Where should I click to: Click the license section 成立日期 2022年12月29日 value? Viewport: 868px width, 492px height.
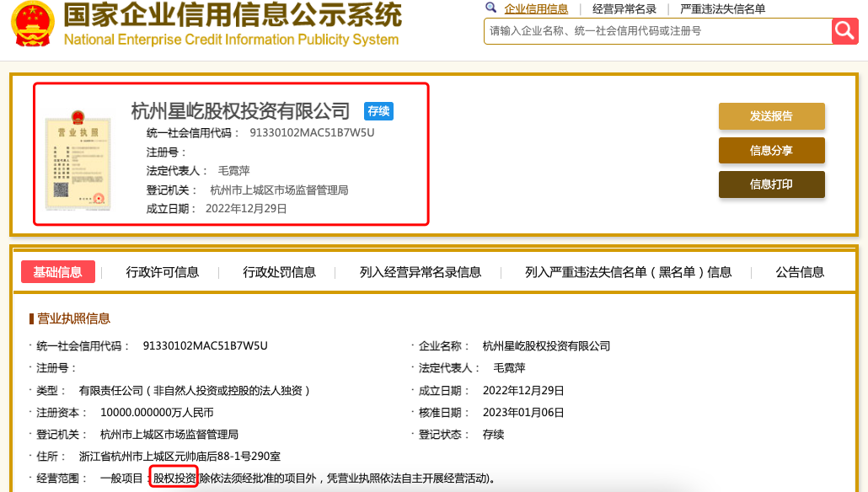[523, 391]
